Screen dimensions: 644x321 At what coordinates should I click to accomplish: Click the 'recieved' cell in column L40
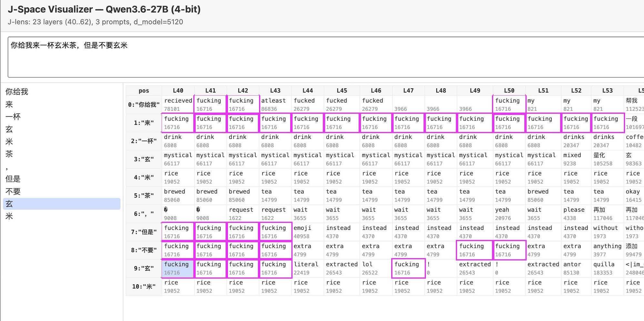coord(178,104)
